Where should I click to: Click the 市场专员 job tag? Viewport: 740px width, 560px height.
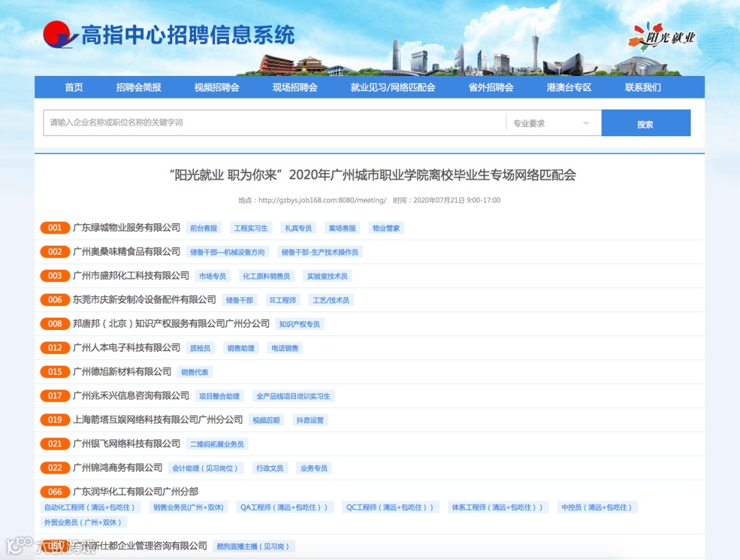[212, 276]
